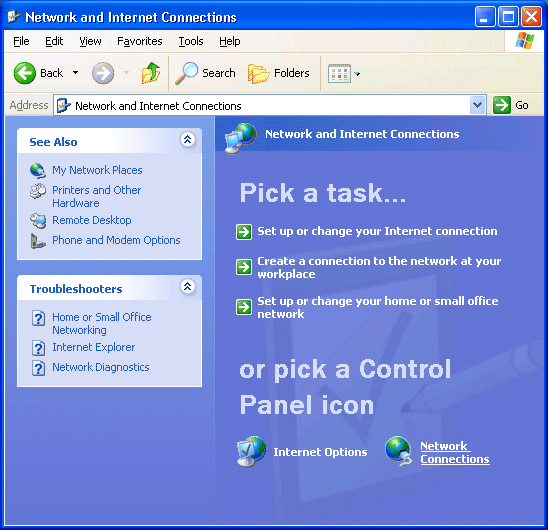Open the Favorites menu
The width and height of the screenshot is (548, 530).
click(x=140, y=41)
